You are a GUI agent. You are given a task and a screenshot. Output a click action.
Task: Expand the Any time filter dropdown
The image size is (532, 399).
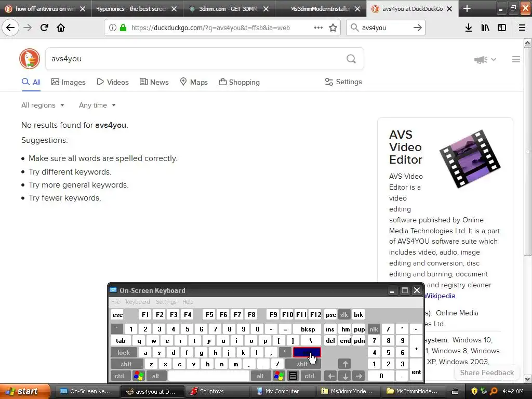point(97,105)
